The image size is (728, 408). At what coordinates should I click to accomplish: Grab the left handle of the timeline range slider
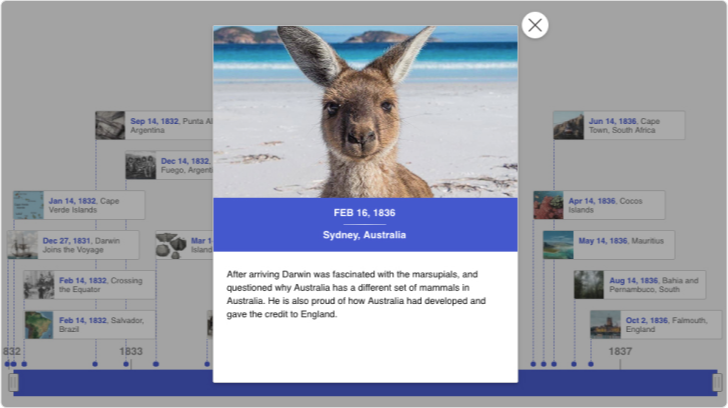[13, 382]
